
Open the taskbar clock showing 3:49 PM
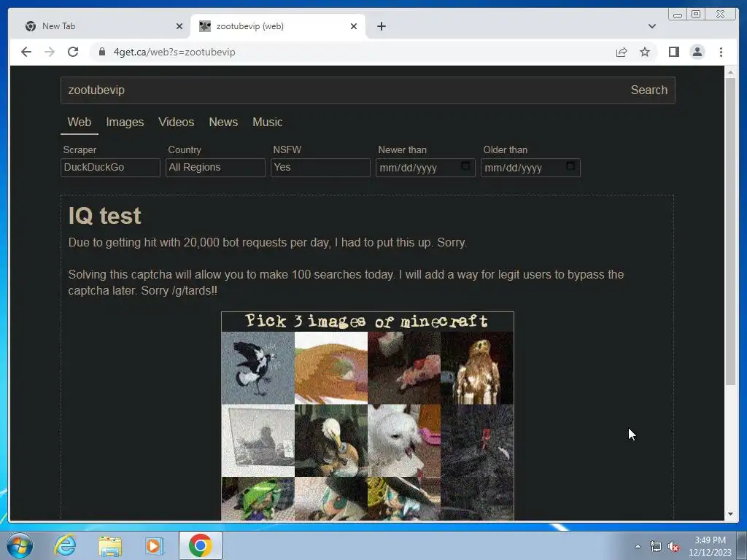pyautogui.click(x=710, y=546)
